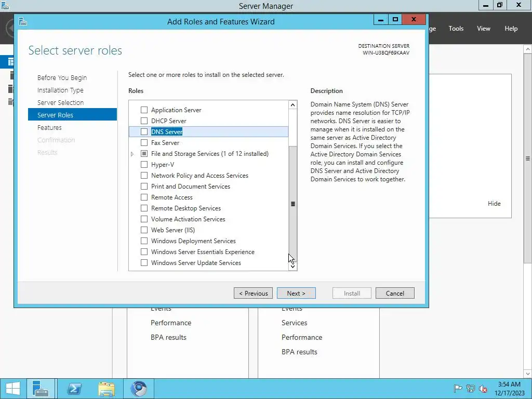The height and width of the screenshot is (399, 532).
Task: Open BPA results in left tile
Action: click(169, 337)
